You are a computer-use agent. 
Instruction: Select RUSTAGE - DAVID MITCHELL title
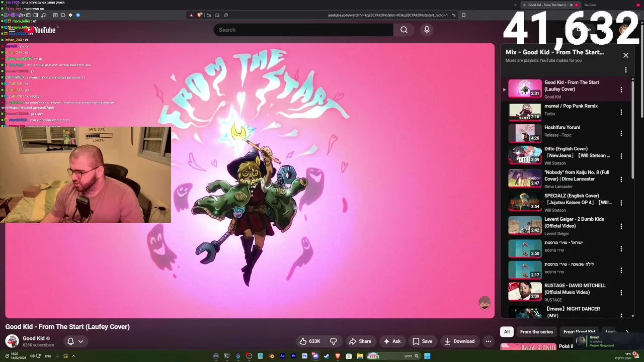click(575, 289)
